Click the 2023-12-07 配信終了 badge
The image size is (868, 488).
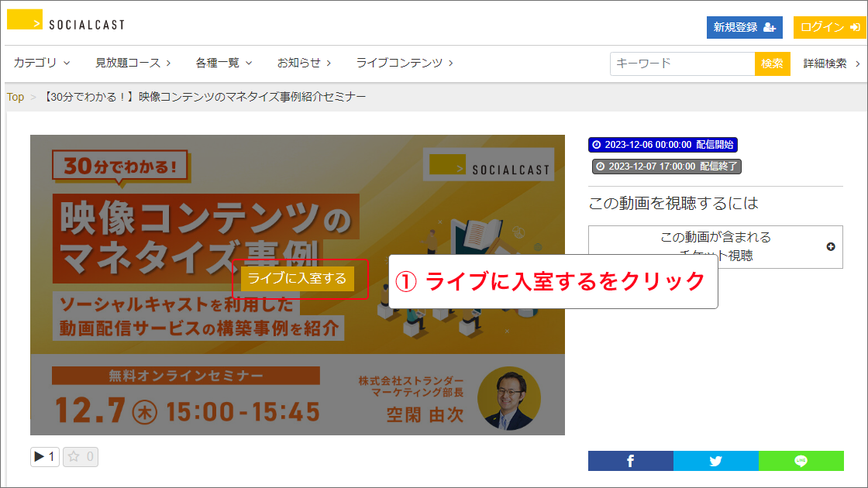tap(666, 166)
